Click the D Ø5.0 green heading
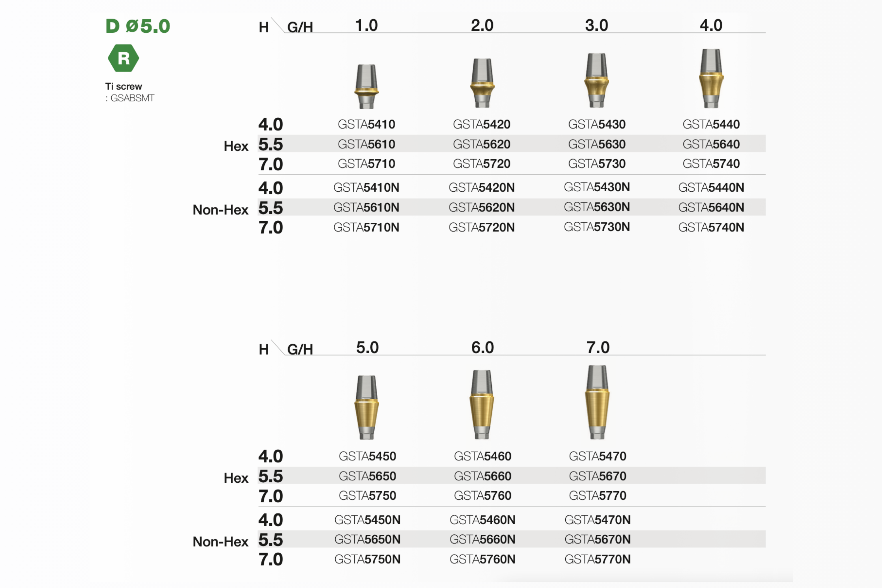This screenshot has height=588, width=882. click(138, 26)
